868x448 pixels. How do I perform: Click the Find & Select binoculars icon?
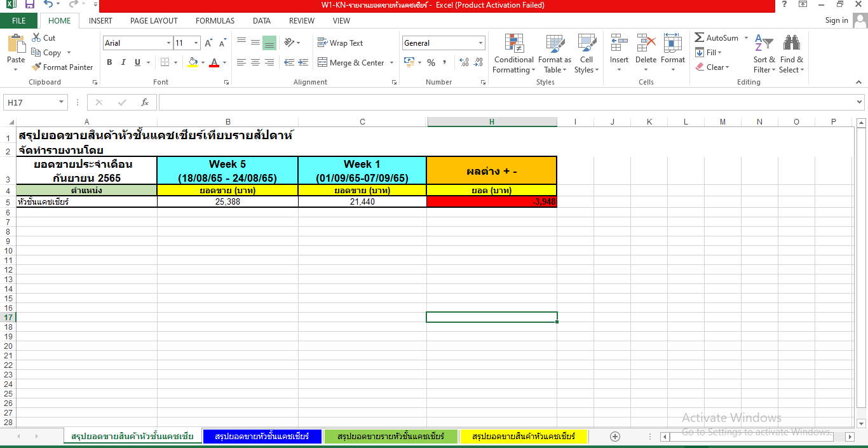point(791,43)
